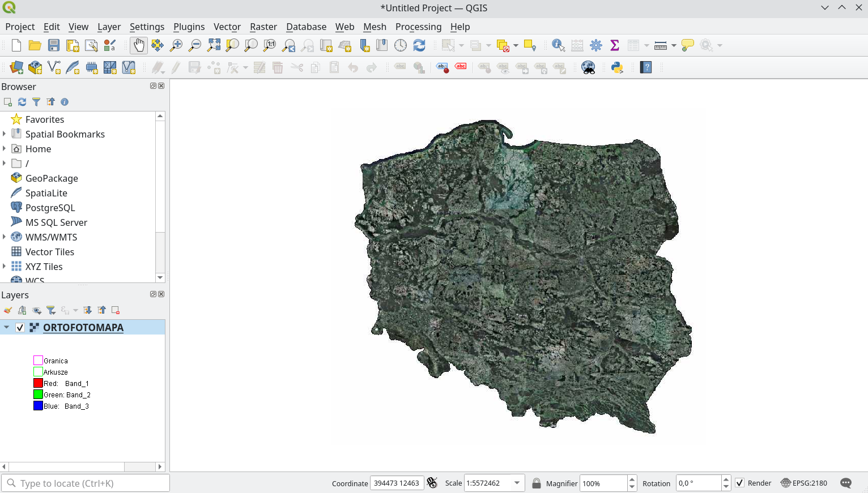Click the lock scale padlock icon

tap(536, 483)
